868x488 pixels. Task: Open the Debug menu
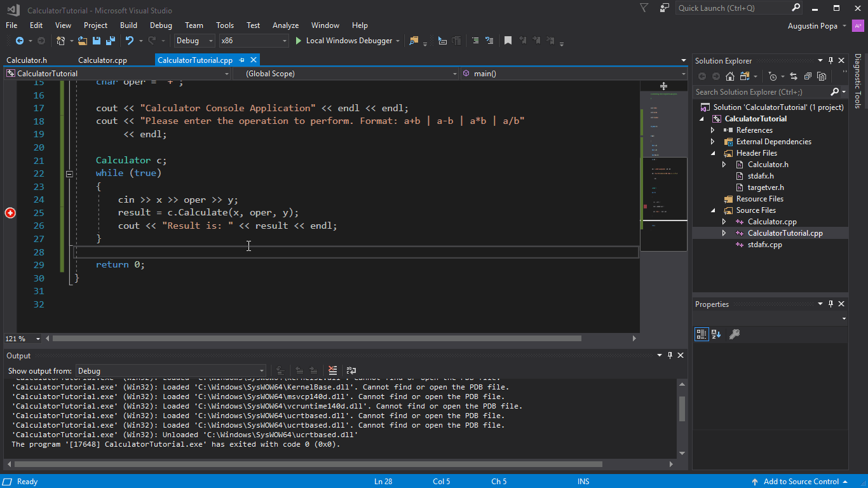(x=161, y=25)
